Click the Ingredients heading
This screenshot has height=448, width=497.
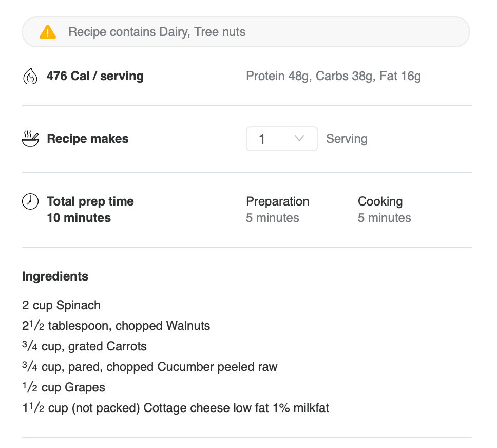tap(55, 276)
